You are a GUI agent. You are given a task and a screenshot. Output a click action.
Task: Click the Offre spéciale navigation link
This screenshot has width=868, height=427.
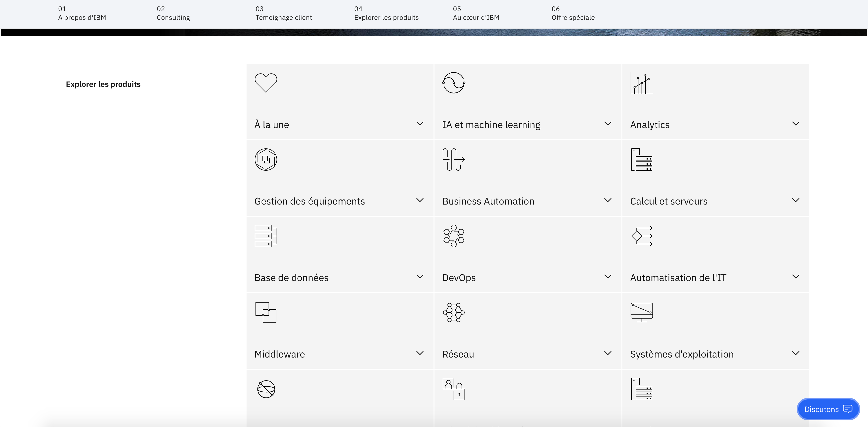point(573,14)
